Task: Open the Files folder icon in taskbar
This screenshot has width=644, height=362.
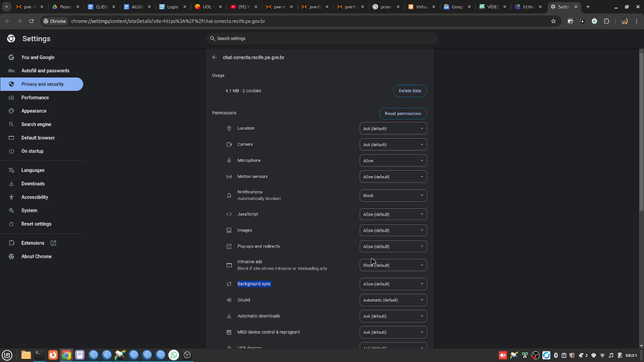Action: coord(26,355)
